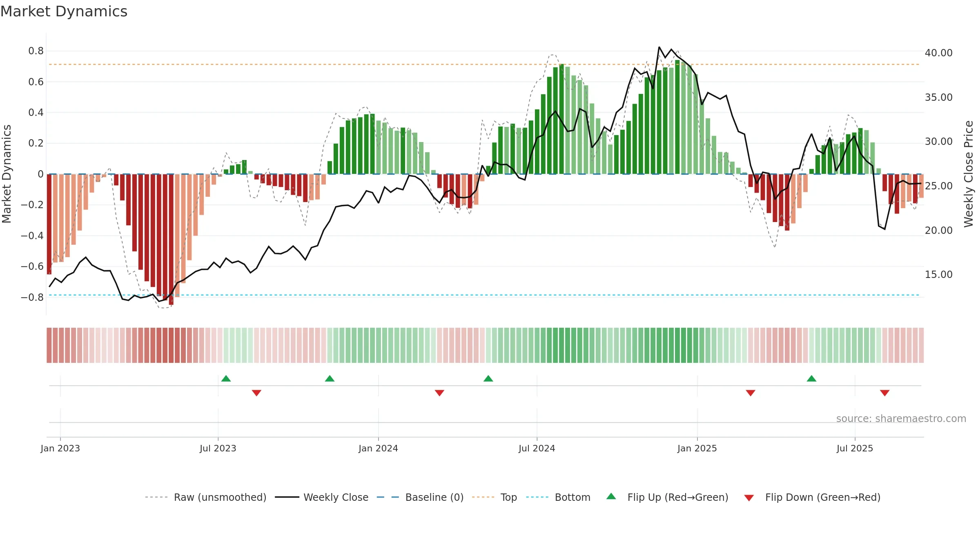Viewport: 980px width, 551px height.
Task: Click the Jul 2025 x-axis label
Action: pos(855,448)
